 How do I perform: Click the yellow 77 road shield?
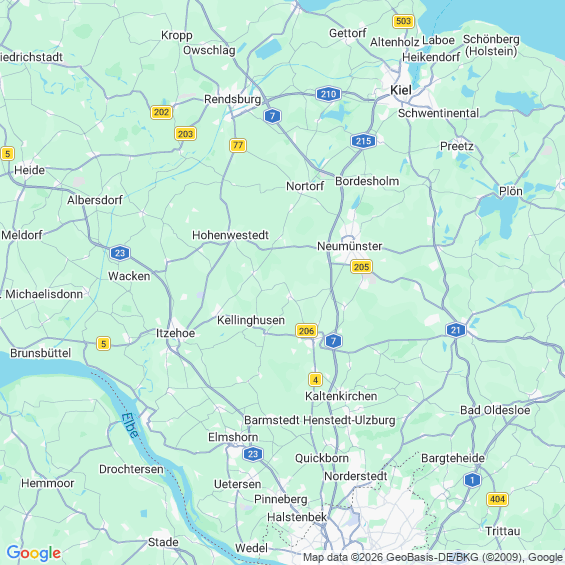(238, 145)
